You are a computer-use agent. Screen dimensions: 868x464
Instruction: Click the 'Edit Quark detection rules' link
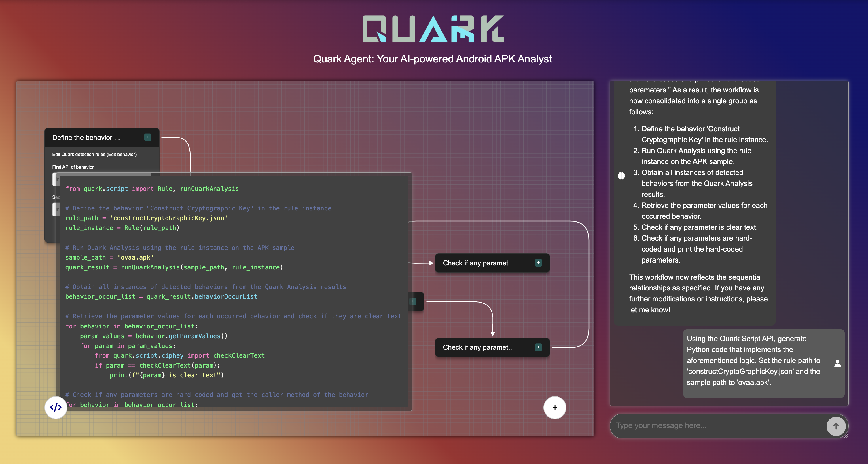pos(94,154)
